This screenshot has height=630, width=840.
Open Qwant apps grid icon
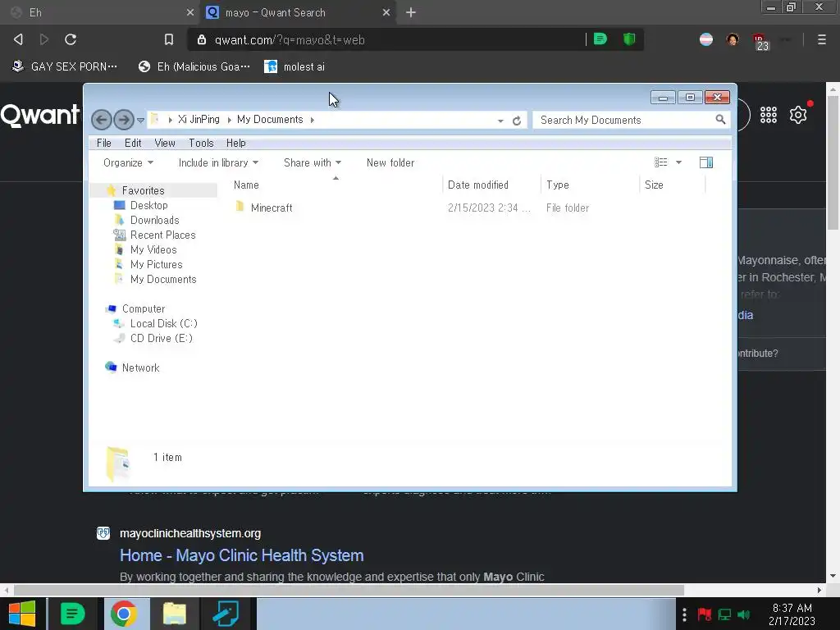point(768,115)
